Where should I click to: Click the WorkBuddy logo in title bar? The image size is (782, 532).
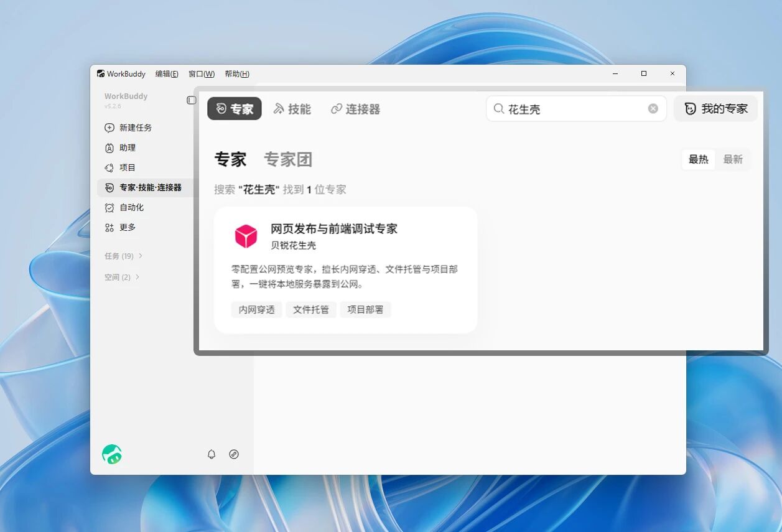tap(101, 73)
